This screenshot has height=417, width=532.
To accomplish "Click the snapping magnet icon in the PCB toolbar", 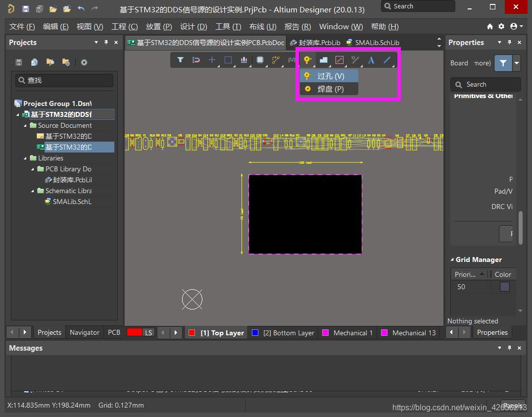I will pyautogui.click(x=196, y=60).
